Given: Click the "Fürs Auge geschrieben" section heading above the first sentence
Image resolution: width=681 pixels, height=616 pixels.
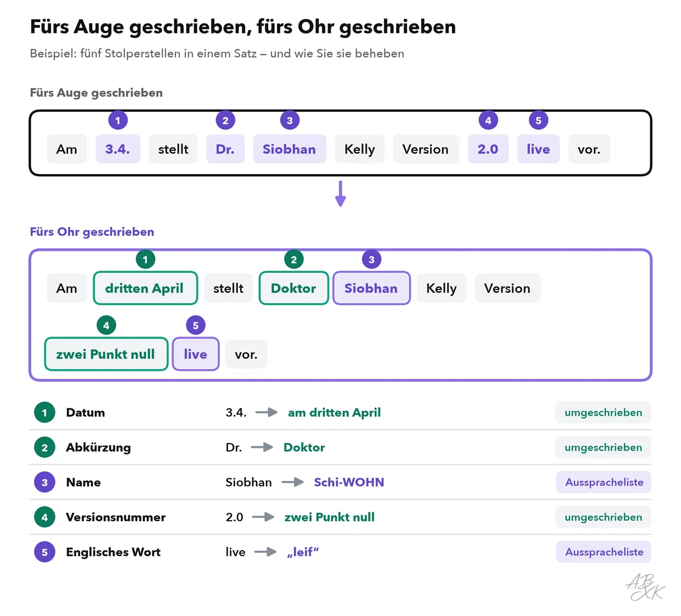Looking at the screenshot, I should point(96,92).
